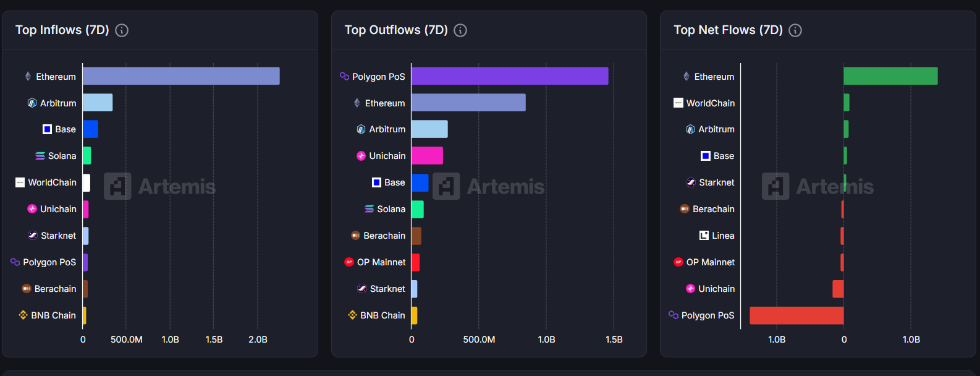The image size is (980, 376).
Task: Click the Linea logo in Top Net Flows
Action: [704, 236]
